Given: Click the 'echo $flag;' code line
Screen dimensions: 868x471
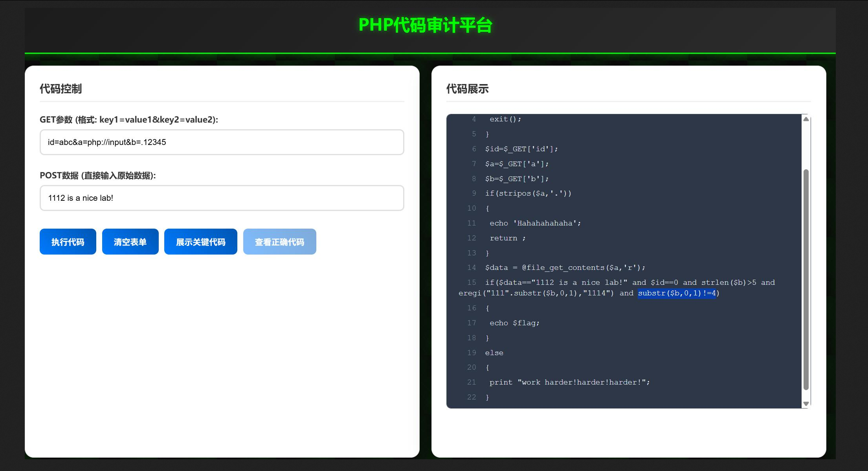Looking at the screenshot, I should (x=514, y=323).
